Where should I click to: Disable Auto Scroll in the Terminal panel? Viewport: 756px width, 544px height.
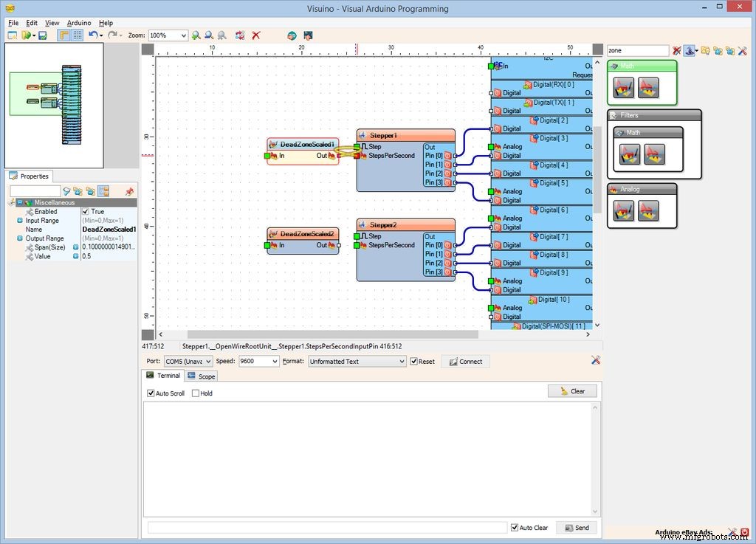click(x=151, y=393)
